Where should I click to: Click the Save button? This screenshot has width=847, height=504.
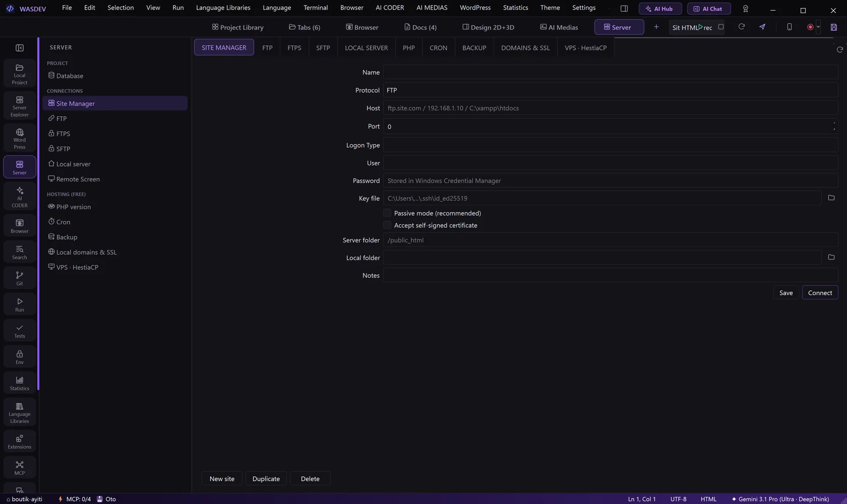[786, 293]
